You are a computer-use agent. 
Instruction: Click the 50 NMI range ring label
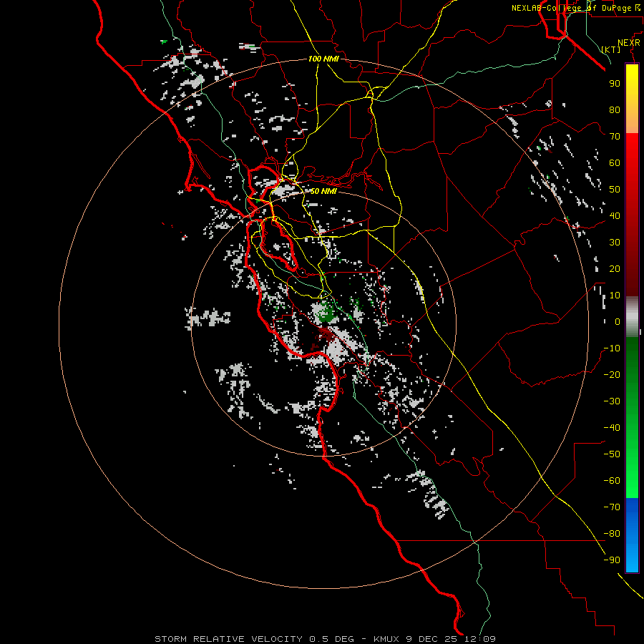[x=323, y=191]
